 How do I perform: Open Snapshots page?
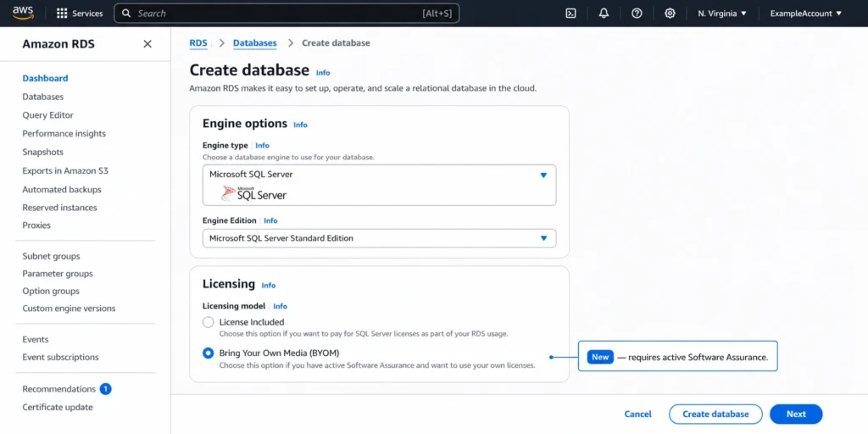pyautogui.click(x=43, y=152)
